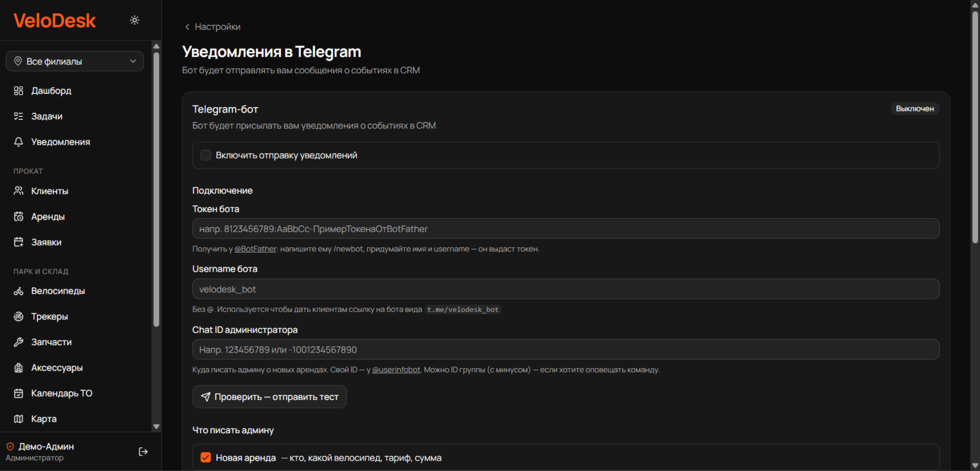This screenshot has width=980, height=471.
Task: Open the @BotFather link
Action: tap(255, 249)
